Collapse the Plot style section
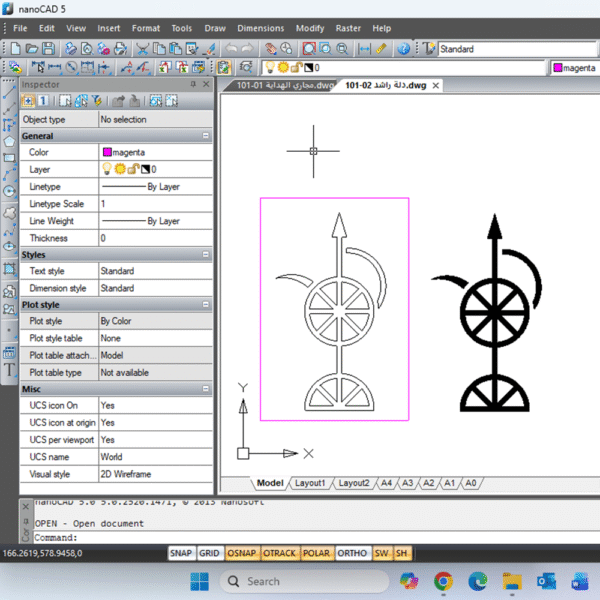600x600 pixels. point(205,305)
